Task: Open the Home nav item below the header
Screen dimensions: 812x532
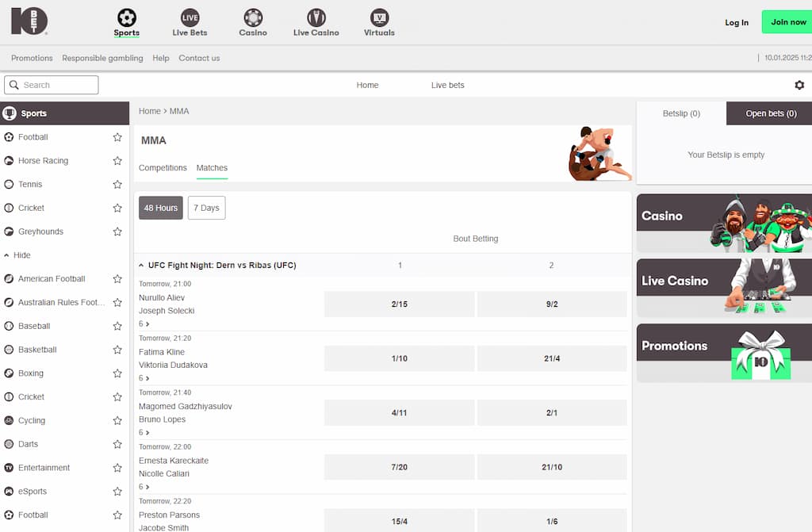Action: [367, 85]
